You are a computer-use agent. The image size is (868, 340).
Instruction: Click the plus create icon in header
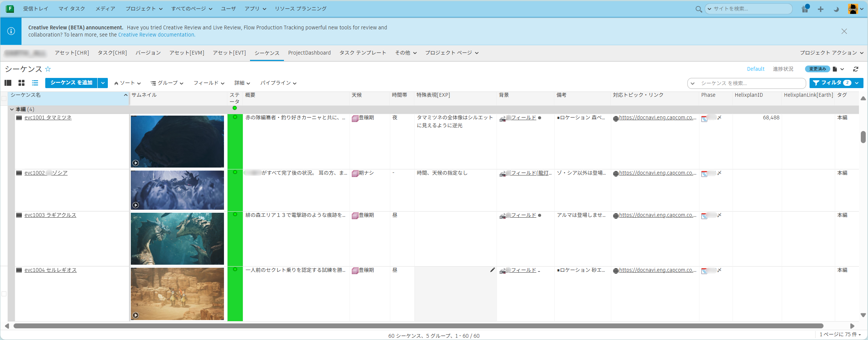click(820, 9)
